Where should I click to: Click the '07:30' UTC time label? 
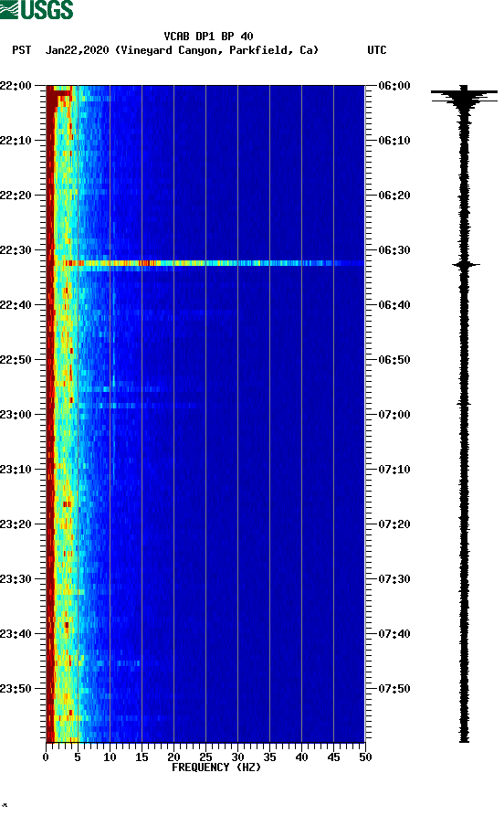[394, 579]
